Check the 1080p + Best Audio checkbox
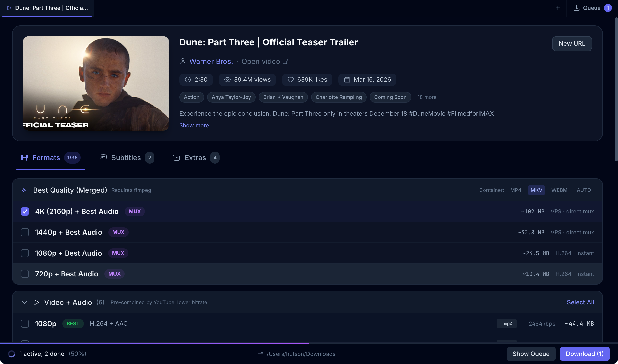 pyautogui.click(x=25, y=253)
